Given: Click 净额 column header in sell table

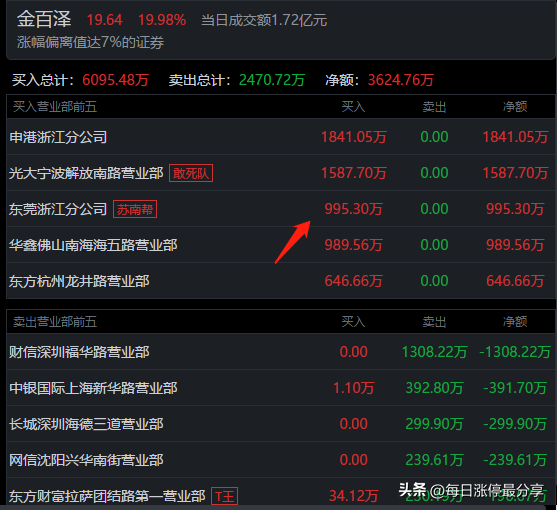Looking at the screenshot, I should 515,322.
